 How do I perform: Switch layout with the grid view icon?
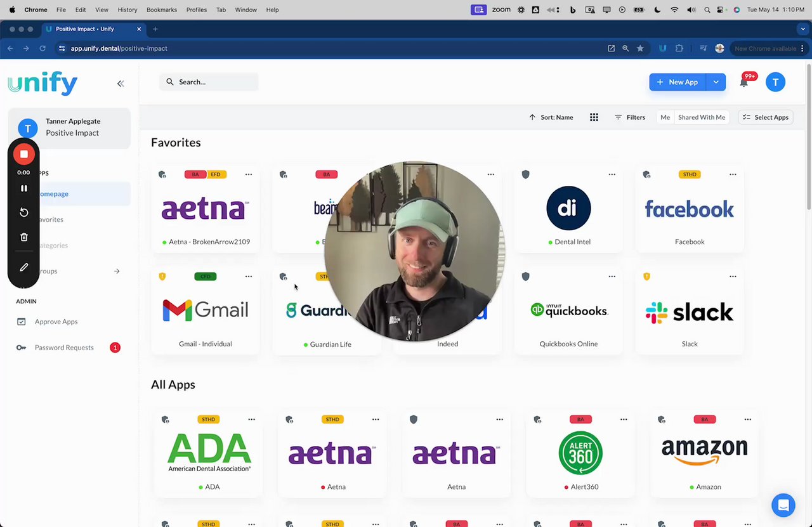coord(594,117)
